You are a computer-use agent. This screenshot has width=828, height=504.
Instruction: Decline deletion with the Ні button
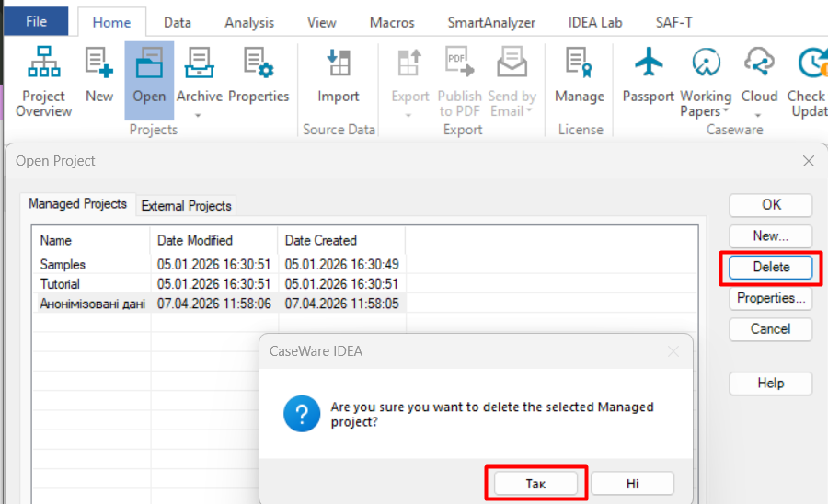pos(632,484)
